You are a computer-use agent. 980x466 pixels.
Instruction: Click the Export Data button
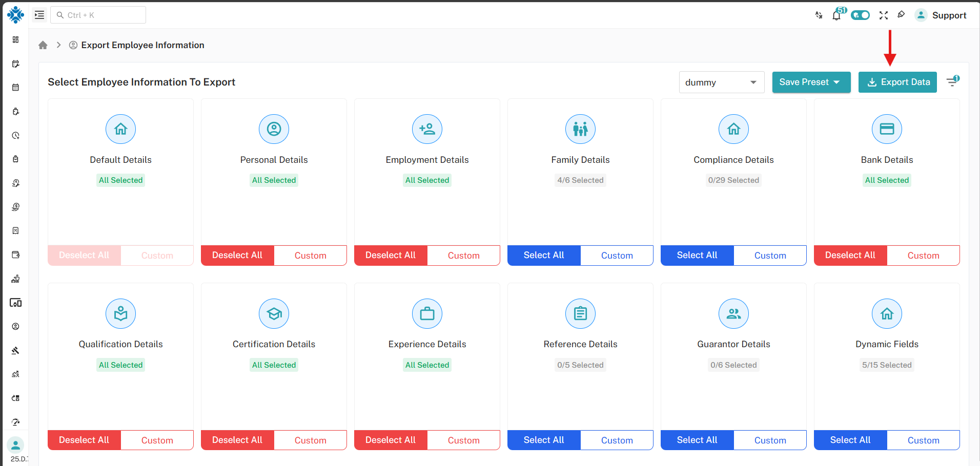[897, 82]
